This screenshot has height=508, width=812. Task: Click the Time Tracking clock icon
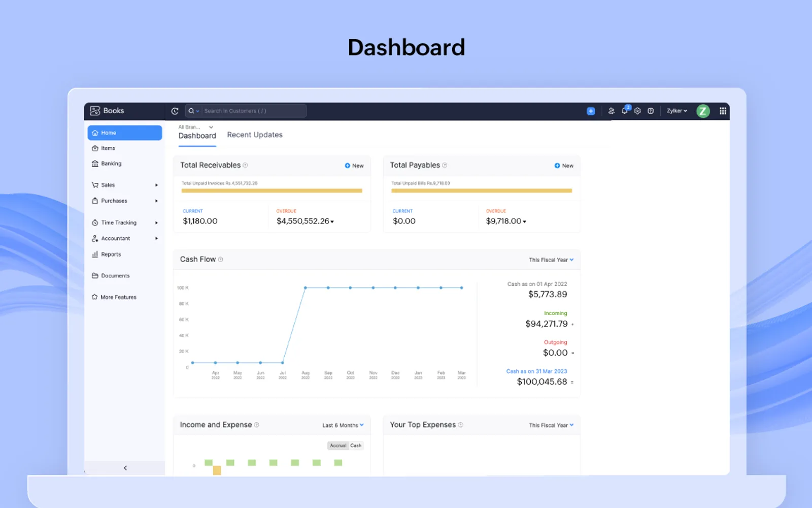(x=95, y=223)
